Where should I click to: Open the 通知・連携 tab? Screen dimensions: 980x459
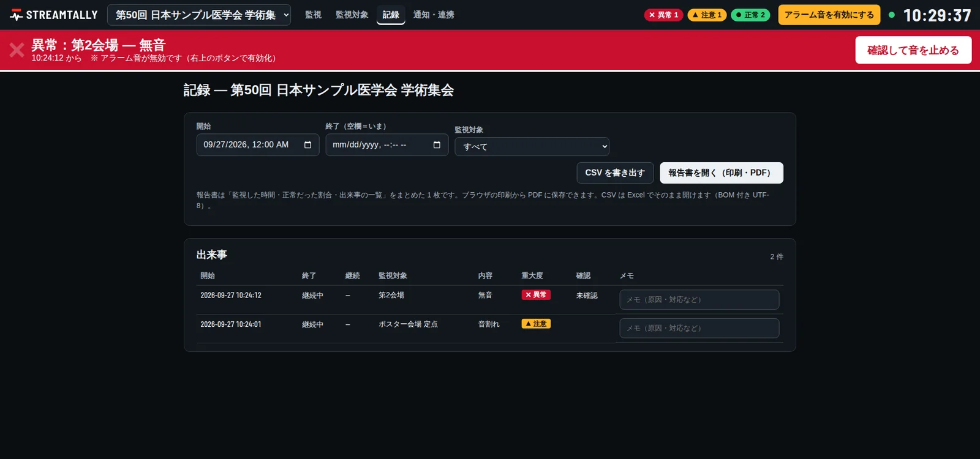coord(434,15)
